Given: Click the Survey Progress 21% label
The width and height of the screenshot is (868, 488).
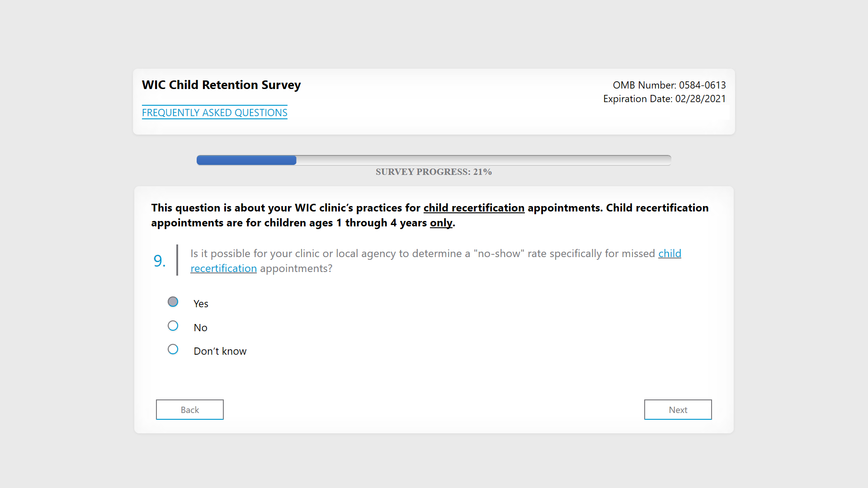Looking at the screenshot, I should coord(434,172).
